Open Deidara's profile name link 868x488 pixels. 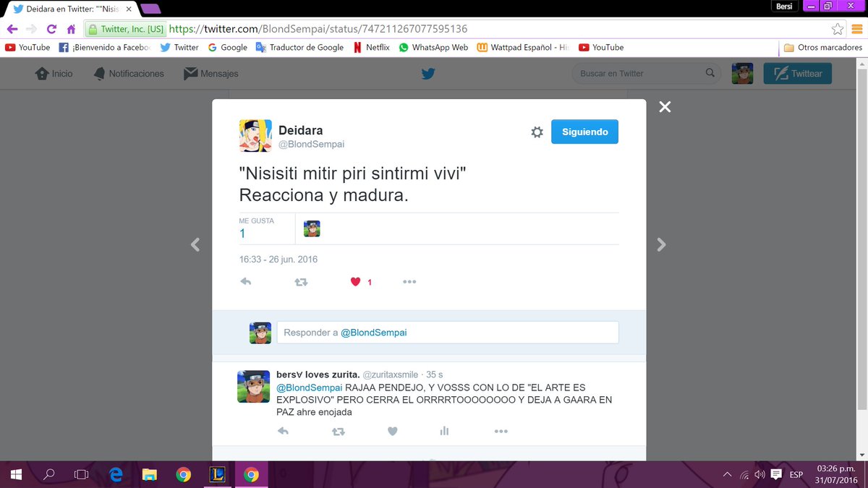point(301,130)
